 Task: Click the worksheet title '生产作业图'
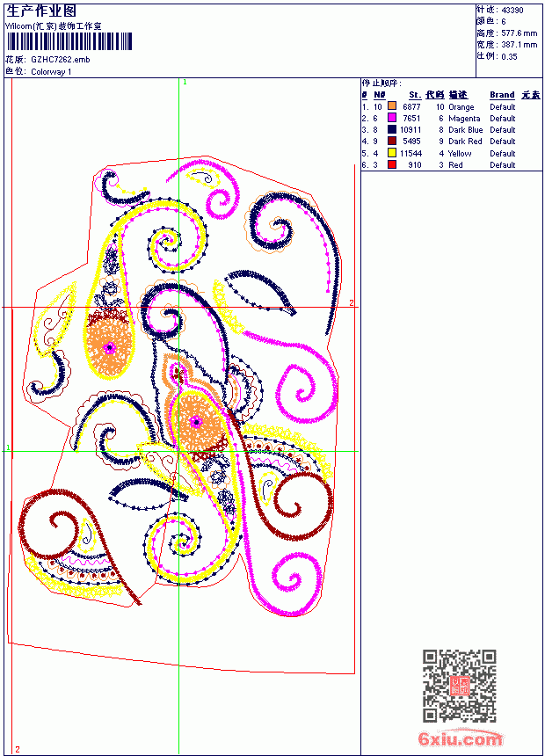pos(41,11)
